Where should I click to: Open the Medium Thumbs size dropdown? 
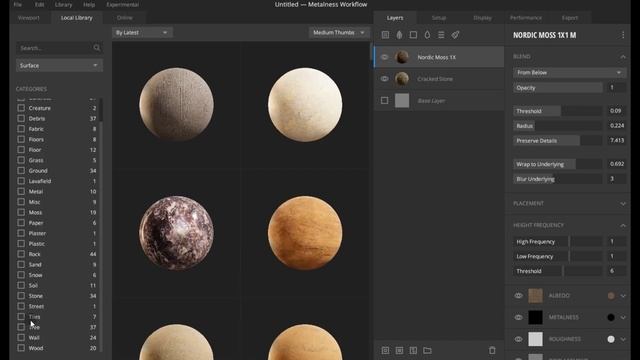[x=339, y=32]
